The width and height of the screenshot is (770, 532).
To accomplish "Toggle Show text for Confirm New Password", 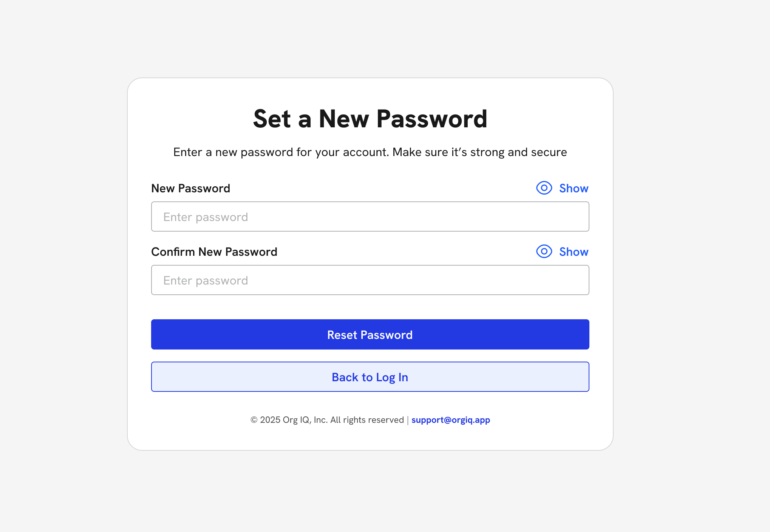I will point(574,252).
